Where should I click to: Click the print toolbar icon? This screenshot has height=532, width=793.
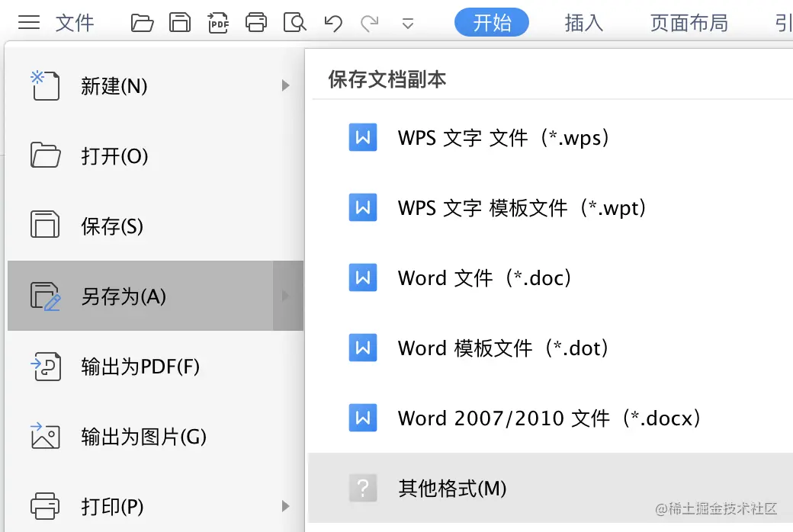256,23
